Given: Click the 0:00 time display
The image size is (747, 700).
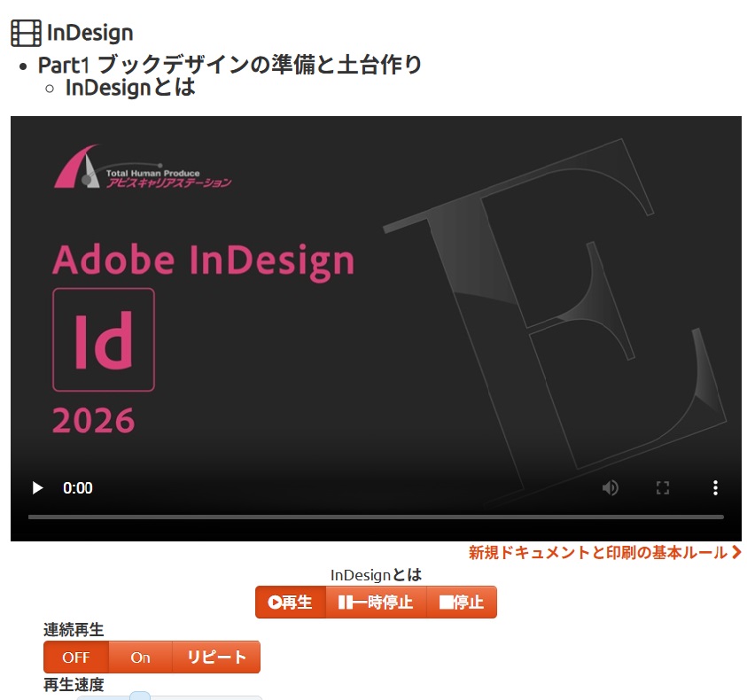Looking at the screenshot, I should coord(78,488).
